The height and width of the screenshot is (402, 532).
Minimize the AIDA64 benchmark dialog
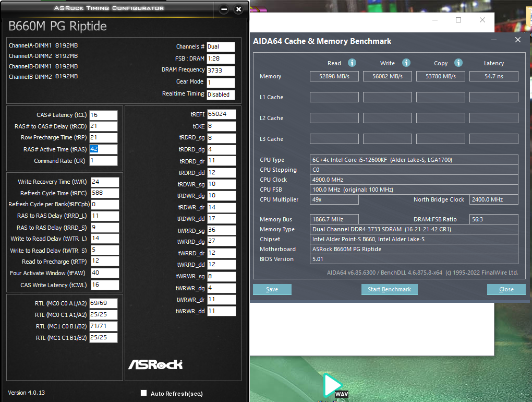[x=494, y=40]
